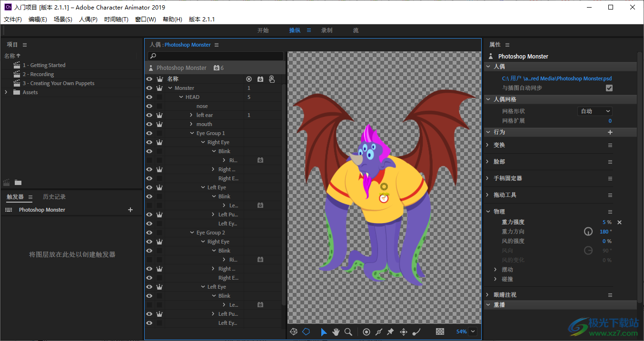Select the Dragger tool
644x341 pixels.
[x=404, y=332]
